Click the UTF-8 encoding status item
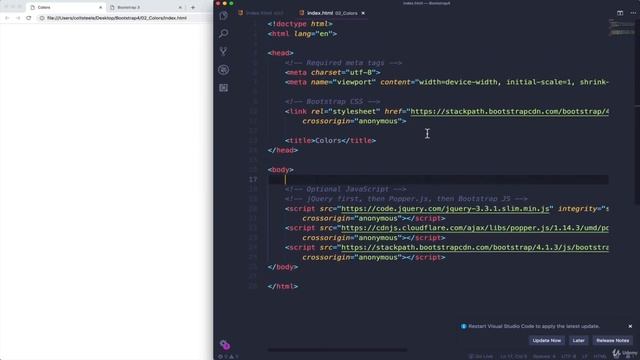 pyautogui.click(x=568, y=356)
